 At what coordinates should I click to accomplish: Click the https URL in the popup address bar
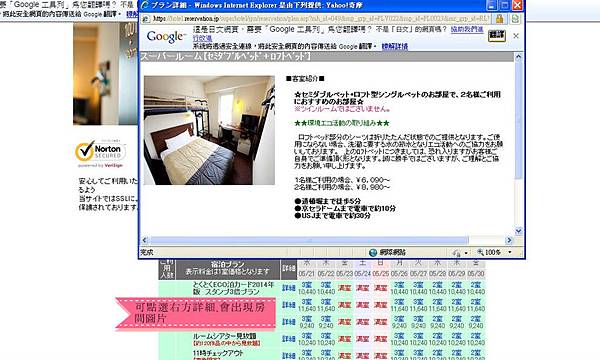pos(321,19)
